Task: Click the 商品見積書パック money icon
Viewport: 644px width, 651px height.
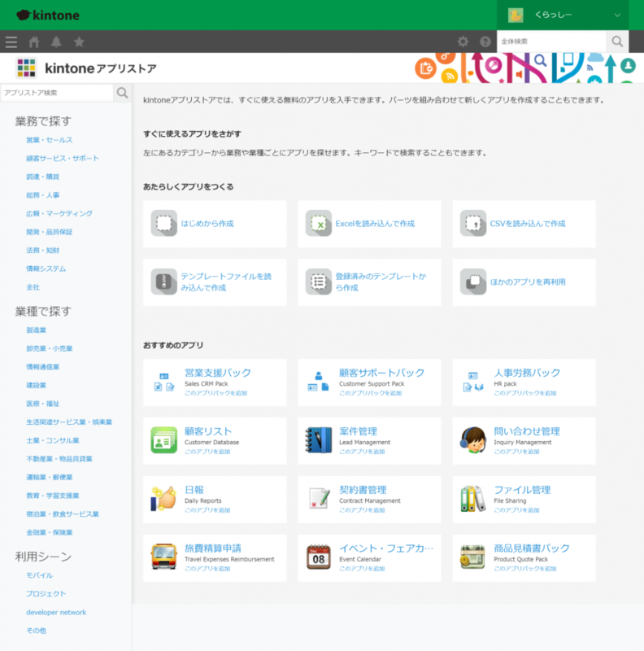Action: pos(473,557)
